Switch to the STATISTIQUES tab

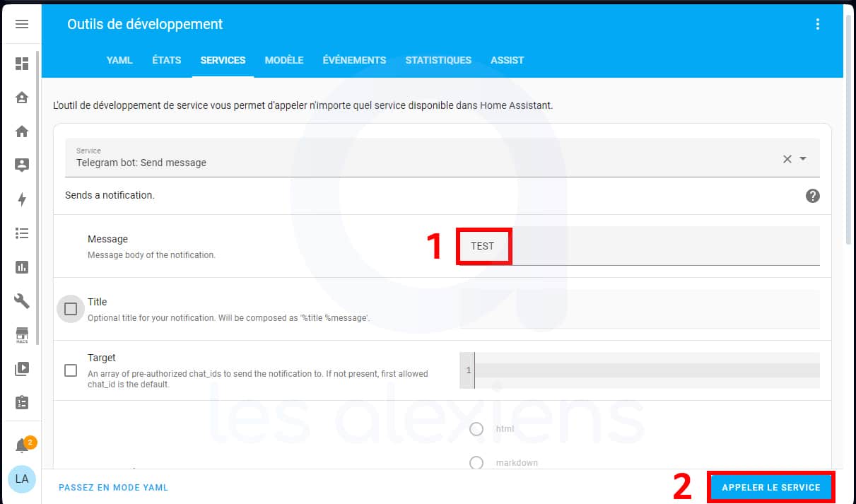[438, 60]
